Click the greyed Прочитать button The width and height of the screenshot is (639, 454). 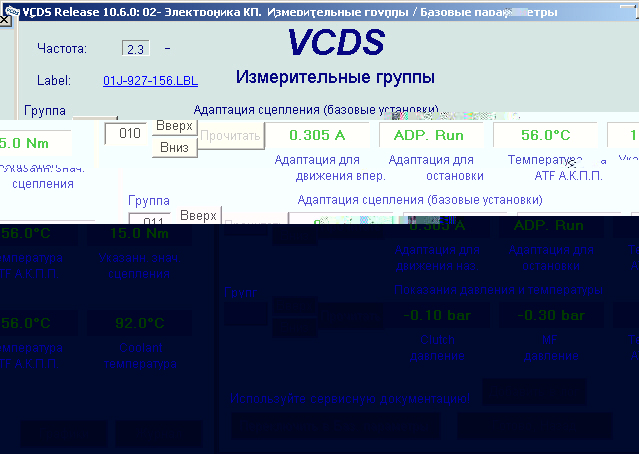pos(231,136)
